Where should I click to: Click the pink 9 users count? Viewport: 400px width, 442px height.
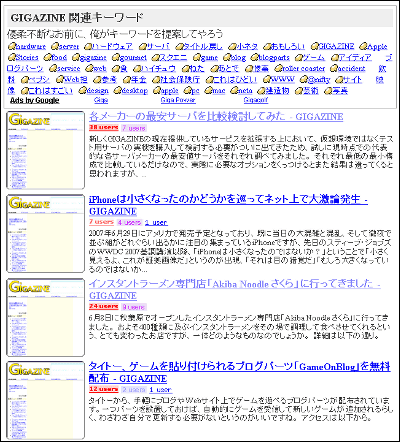click(134, 307)
